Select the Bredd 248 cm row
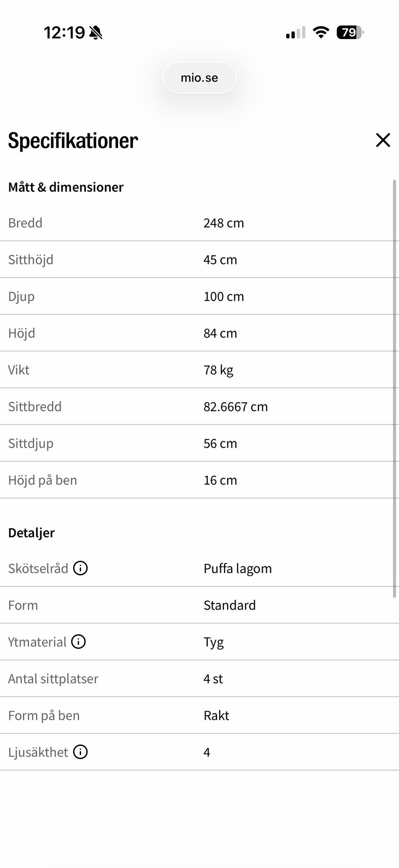This screenshot has height=868, width=399. 199,223
